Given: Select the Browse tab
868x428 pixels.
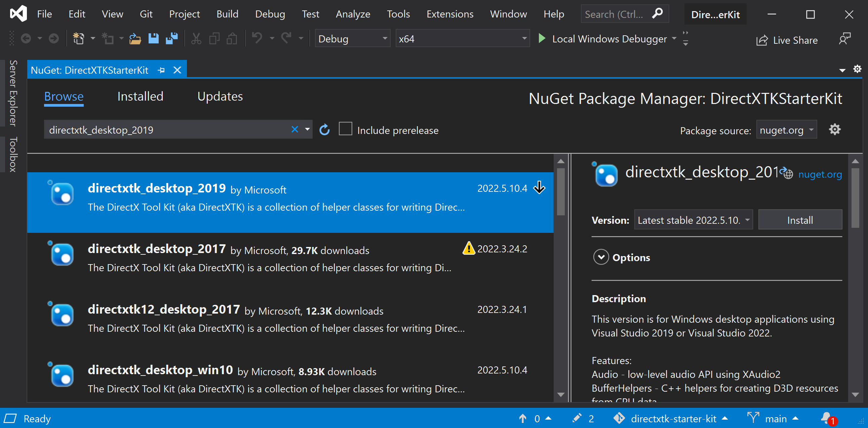Looking at the screenshot, I should click(x=64, y=97).
